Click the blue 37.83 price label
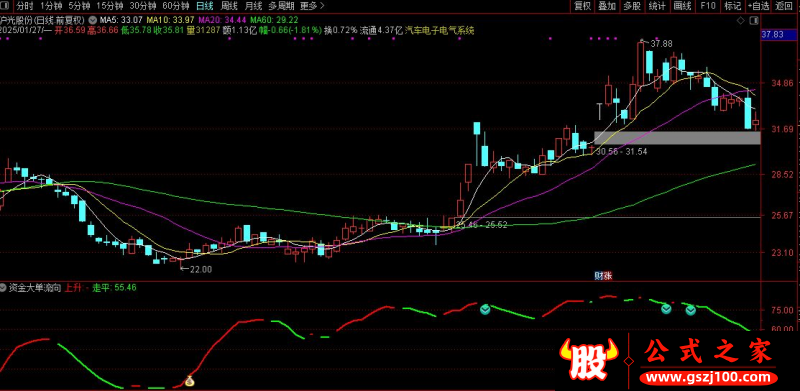This screenshot has width=800, height=391. tap(772, 35)
